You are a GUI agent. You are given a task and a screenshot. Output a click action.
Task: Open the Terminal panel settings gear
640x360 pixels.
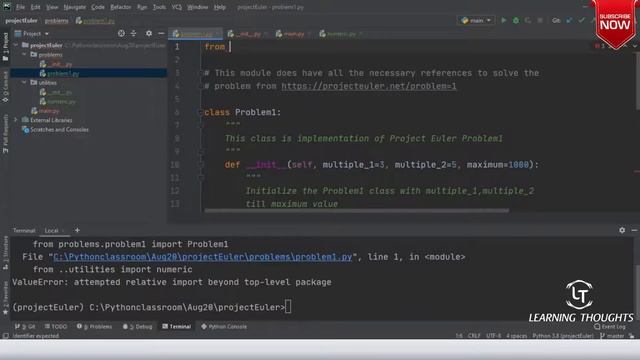622,230
